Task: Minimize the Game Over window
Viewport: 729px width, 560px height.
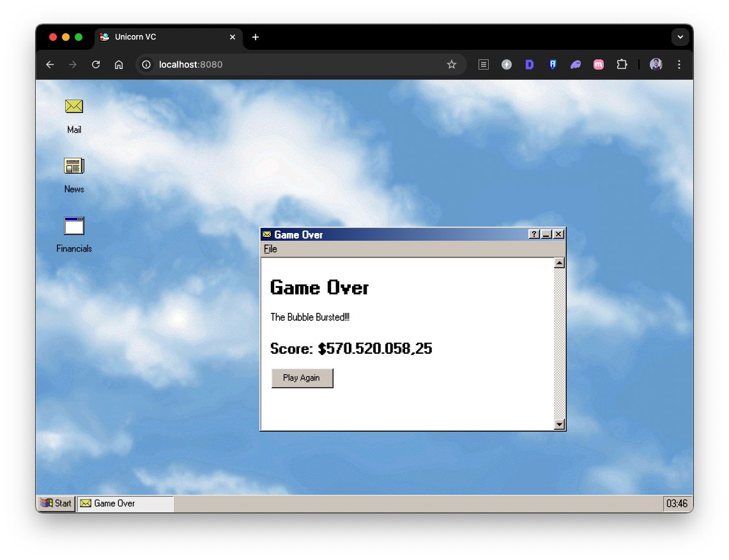Action: [546, 234]
